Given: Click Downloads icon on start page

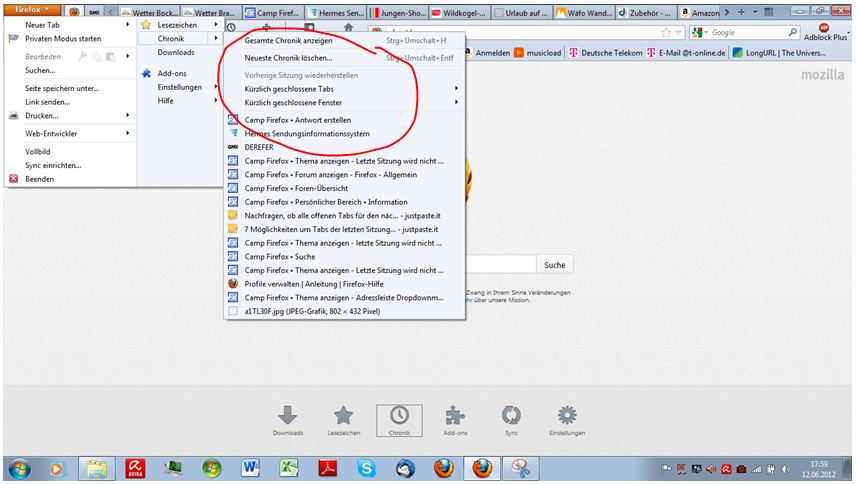Looking at the screenshot, I should click(x=288, y=420).
